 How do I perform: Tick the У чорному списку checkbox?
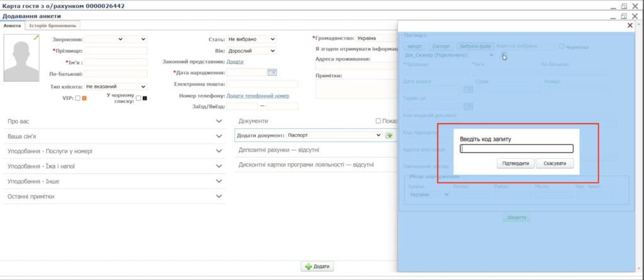coord(138,98)
